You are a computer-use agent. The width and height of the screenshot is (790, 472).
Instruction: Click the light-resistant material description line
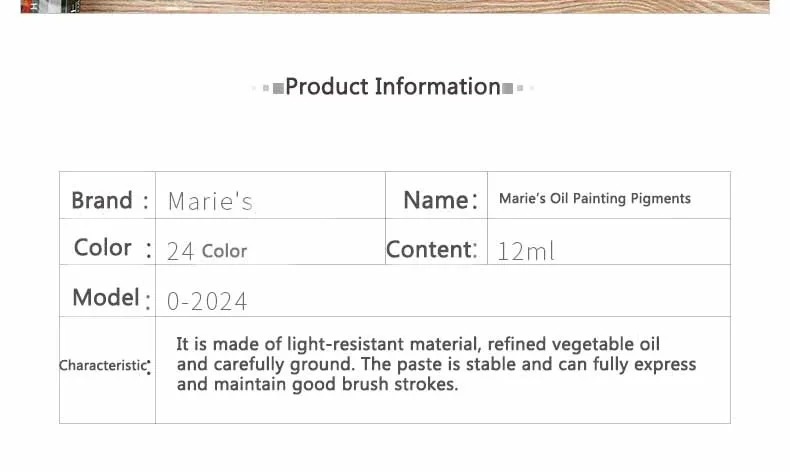coord(418,345)
